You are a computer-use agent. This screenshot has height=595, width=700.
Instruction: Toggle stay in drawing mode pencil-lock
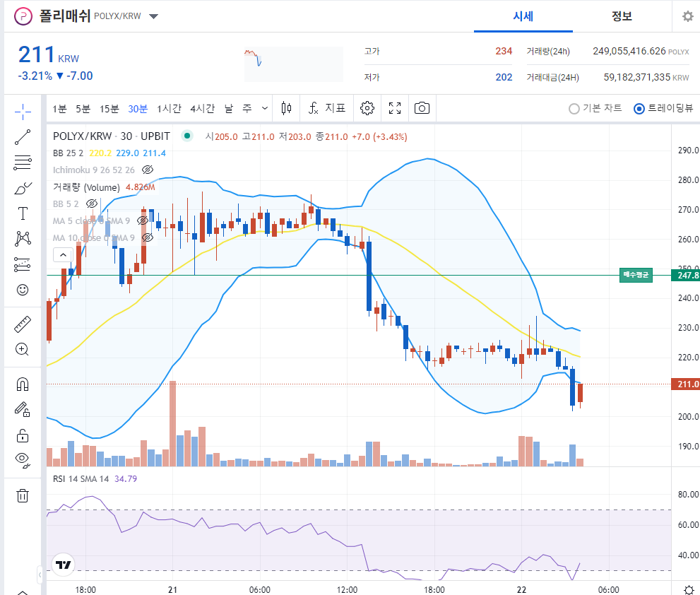click(23, 409)
